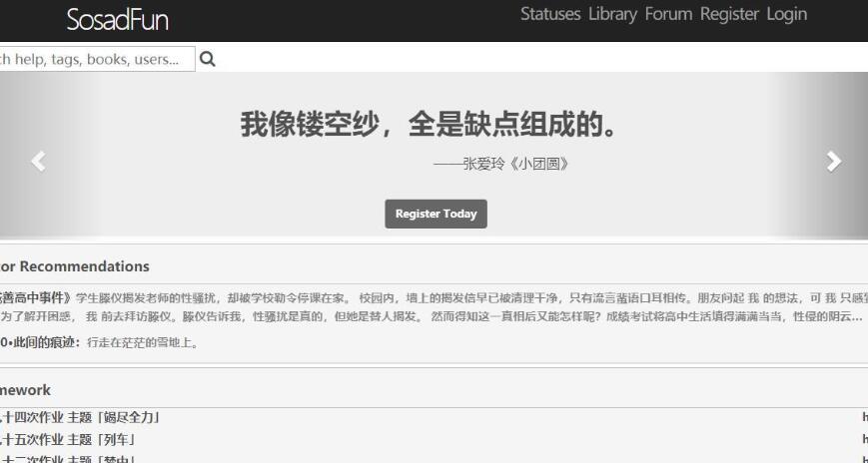Go to previous carousel slide arrow
Viewport: 868px width, 463px height.
(x=38, y=161)
